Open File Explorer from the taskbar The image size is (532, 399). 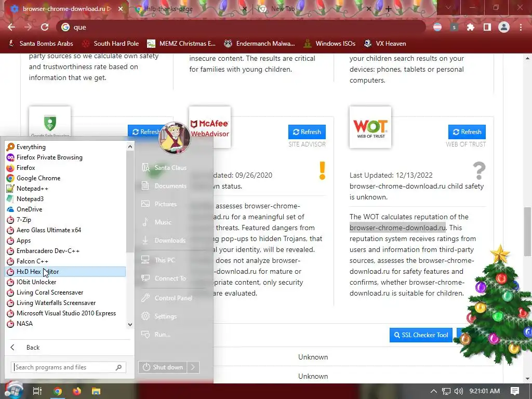[x=96, y=391]
